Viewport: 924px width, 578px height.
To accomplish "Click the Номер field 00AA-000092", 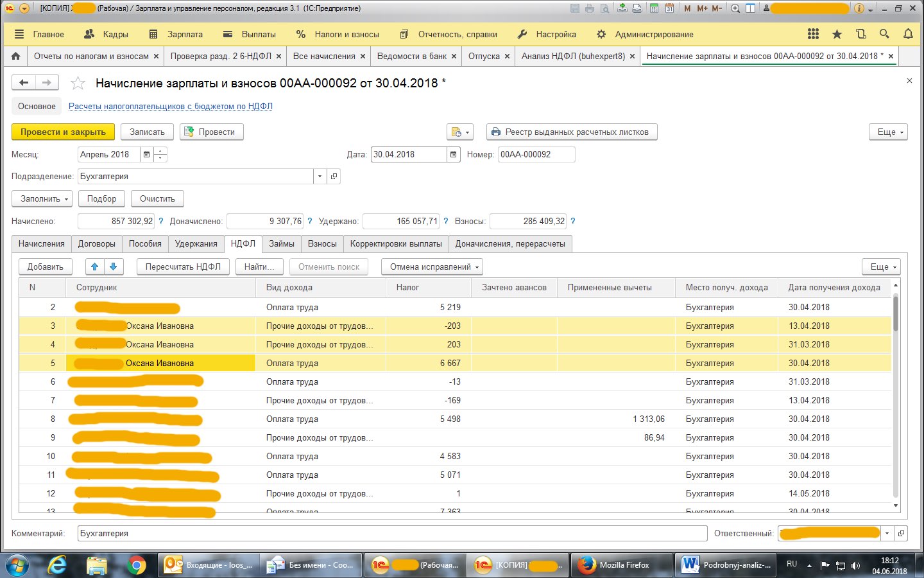I will pos(536,154).
